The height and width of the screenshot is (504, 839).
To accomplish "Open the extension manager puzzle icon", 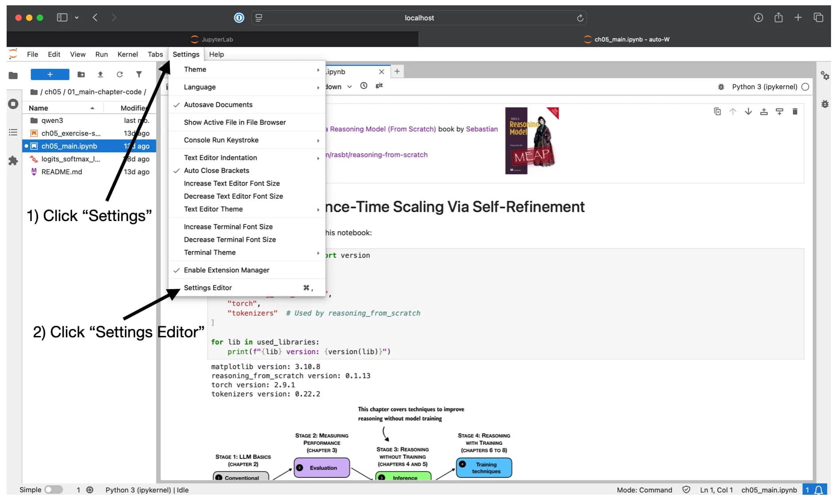I will 13,160.
